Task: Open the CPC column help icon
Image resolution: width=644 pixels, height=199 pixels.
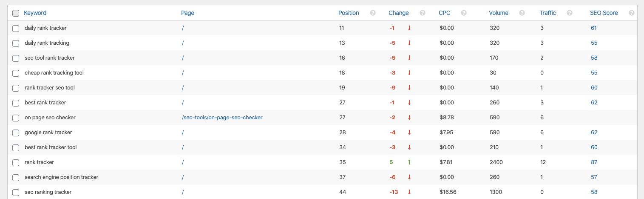Action: click(x=464, y=13)
